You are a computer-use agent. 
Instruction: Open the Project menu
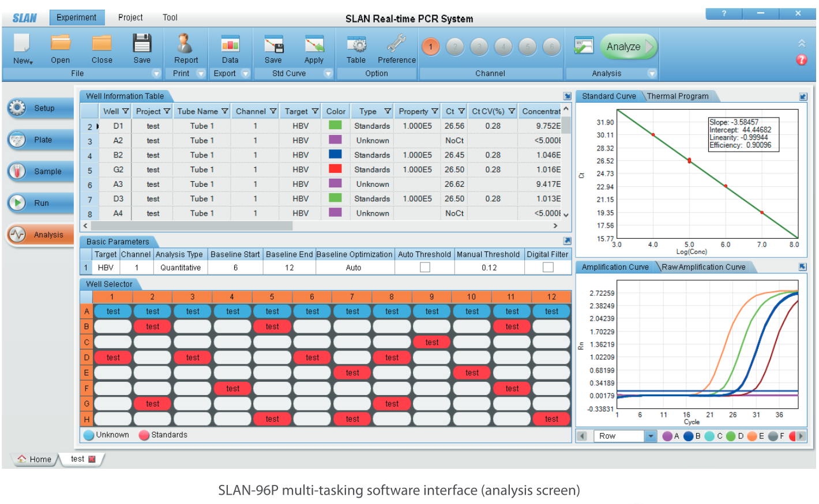click(x=130, y=17)
